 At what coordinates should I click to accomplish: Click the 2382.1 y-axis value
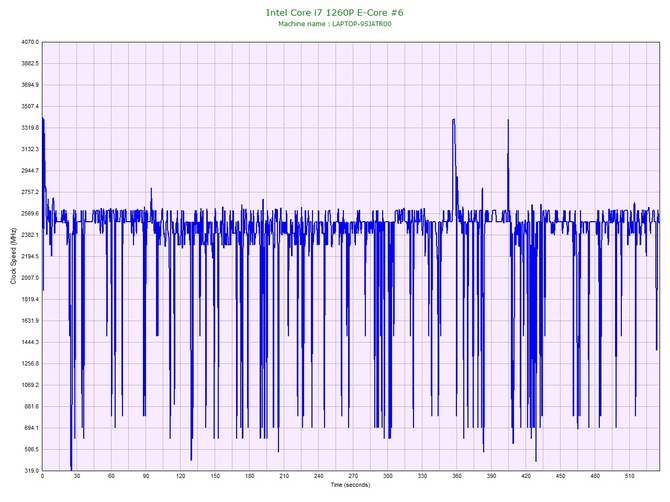click(x=30, y=235)
